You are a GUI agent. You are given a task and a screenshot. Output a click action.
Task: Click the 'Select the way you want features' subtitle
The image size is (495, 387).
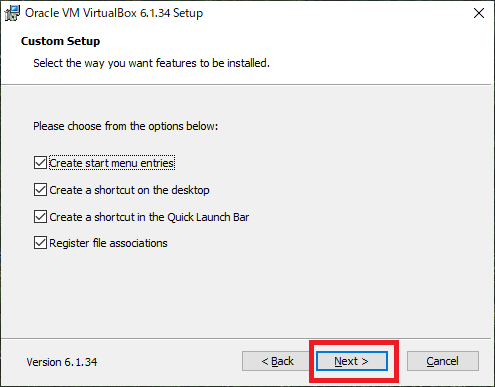pos(151,63)
